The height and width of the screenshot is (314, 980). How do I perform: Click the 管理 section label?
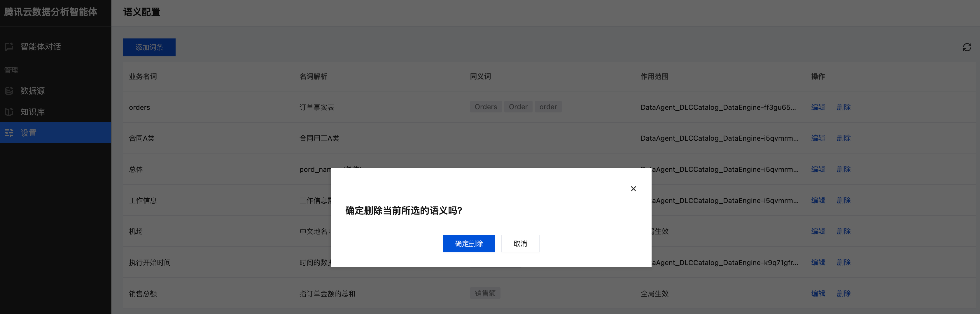pos(11,70)
